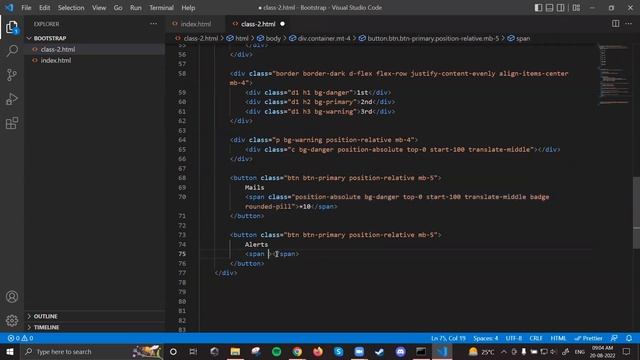Open the Explorer view in activity bar
Screen dimensions: 640x360
(x=12, y=27)
